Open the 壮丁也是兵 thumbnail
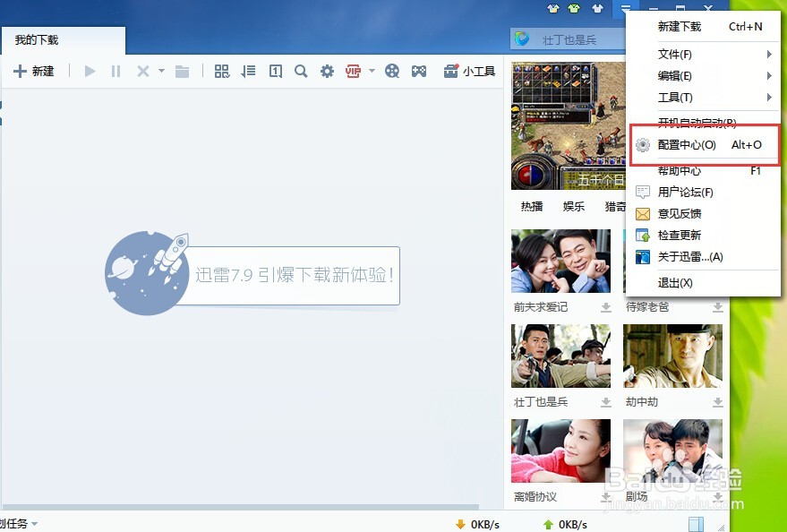 point(560,356)
